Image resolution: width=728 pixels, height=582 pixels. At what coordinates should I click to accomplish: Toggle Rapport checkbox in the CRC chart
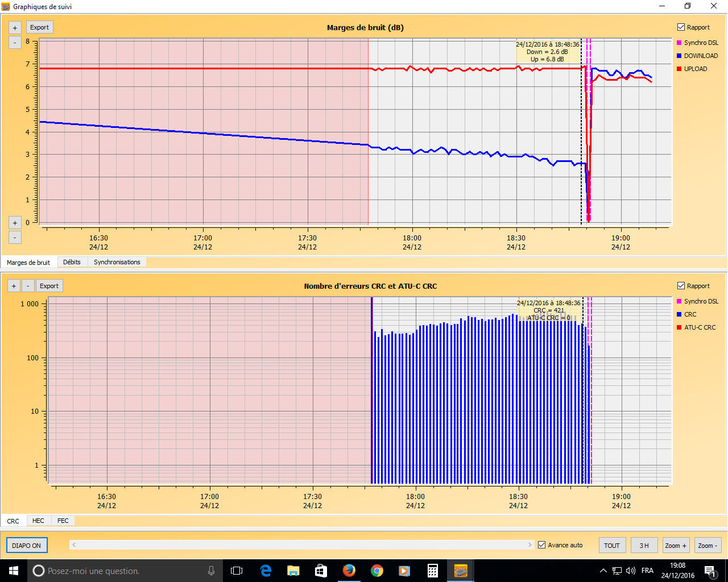coord(681,286)
